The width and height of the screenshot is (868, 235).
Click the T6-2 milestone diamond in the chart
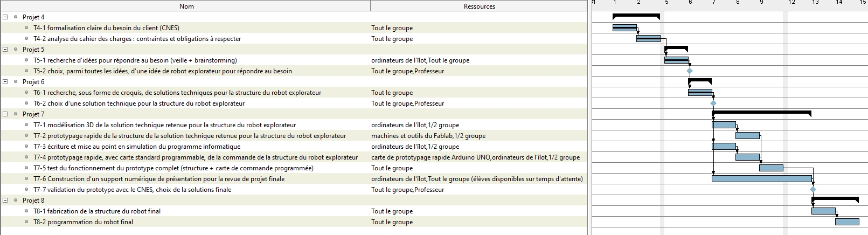(x=713, y=103)
